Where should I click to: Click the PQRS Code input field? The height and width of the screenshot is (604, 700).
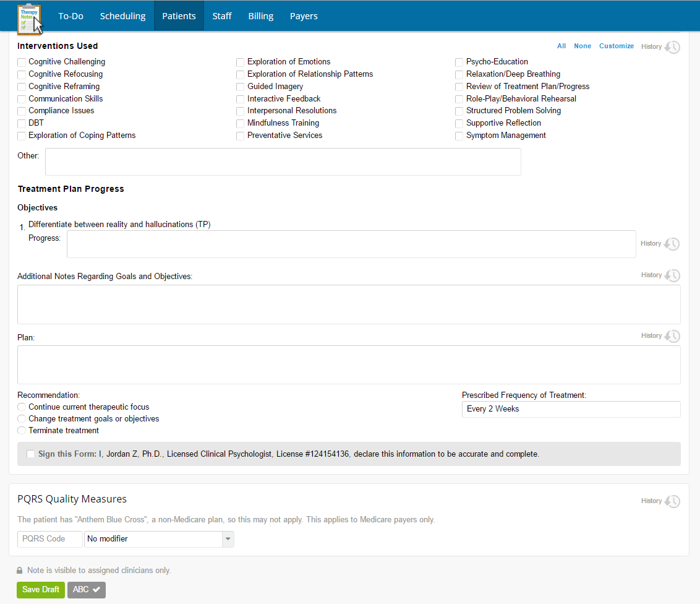(50, 539)
